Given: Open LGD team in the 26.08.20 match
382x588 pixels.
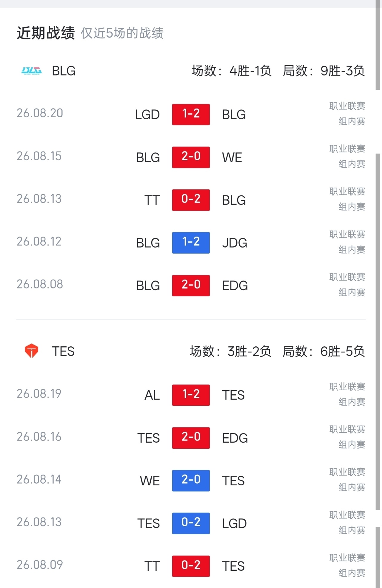Looking at the screenshot, I should pos(147,115).
